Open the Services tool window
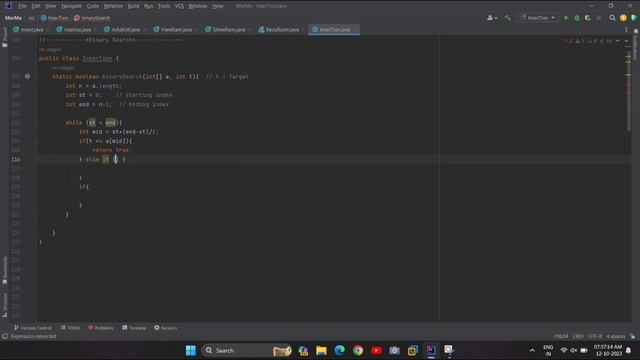This screenshot has width=640, height=360. click(166, 328)
